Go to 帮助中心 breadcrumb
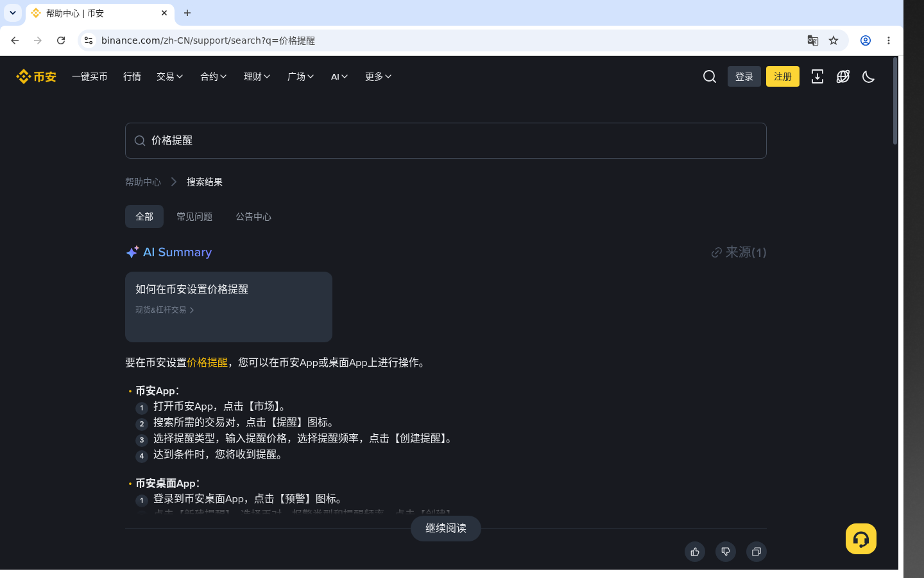This screenshot has height=578, width=924. pyautogui.click(x=143, y=182)
